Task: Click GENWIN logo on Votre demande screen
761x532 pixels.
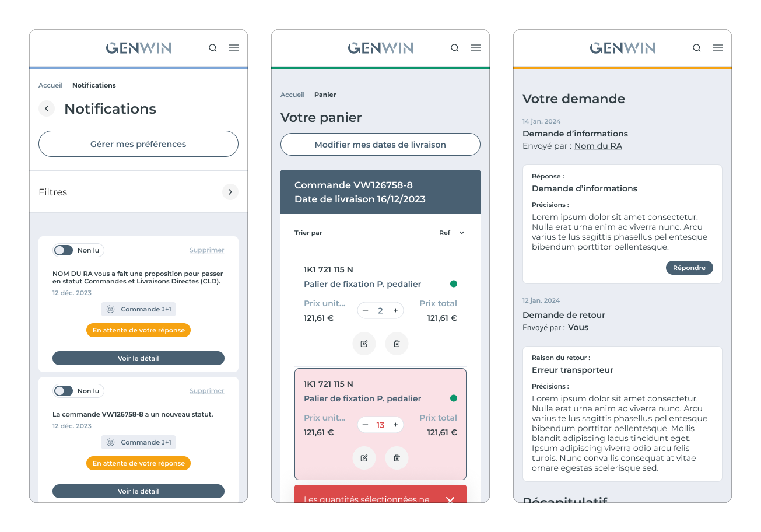Action: click(623, 48)
